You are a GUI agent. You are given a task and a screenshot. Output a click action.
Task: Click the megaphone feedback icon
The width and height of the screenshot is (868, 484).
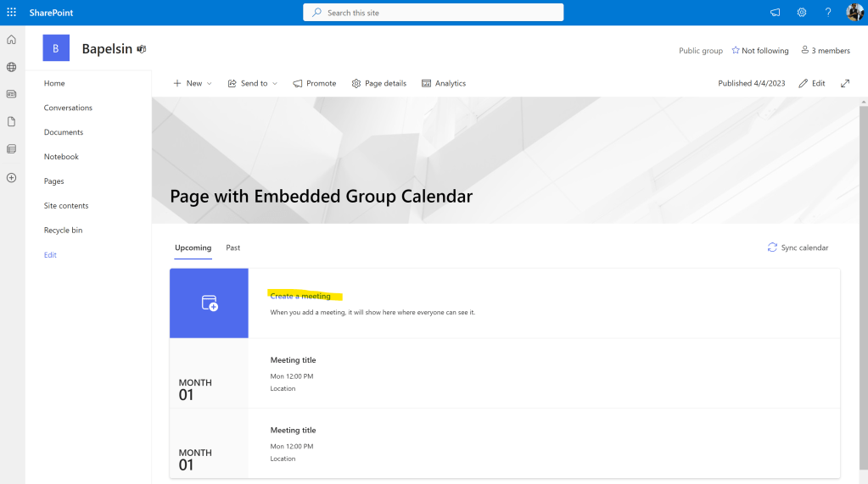[775, 13]
